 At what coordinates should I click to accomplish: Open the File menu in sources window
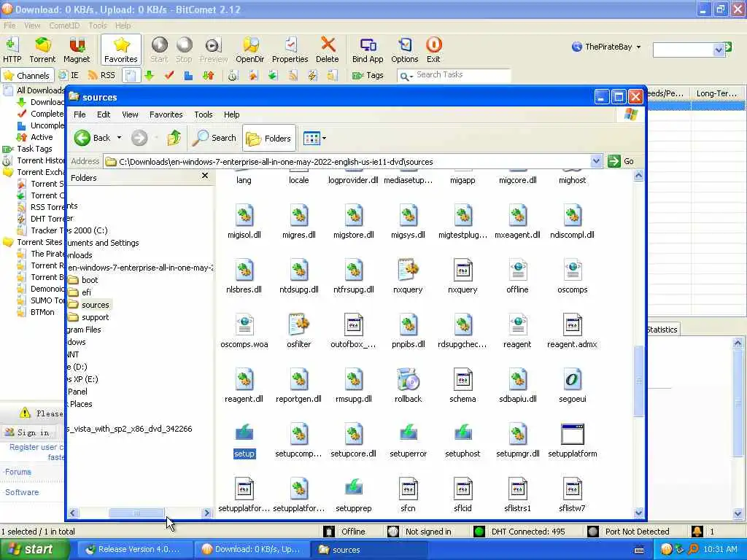click(80, 114)
